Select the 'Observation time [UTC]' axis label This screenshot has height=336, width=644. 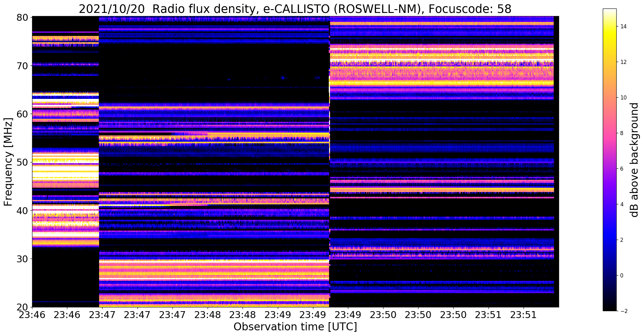[295, 327]
